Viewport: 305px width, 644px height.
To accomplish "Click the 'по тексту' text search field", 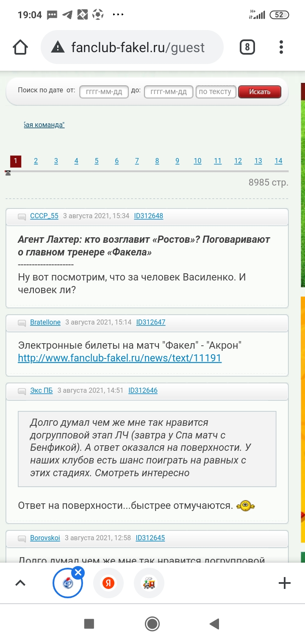I will pos(215,92).
